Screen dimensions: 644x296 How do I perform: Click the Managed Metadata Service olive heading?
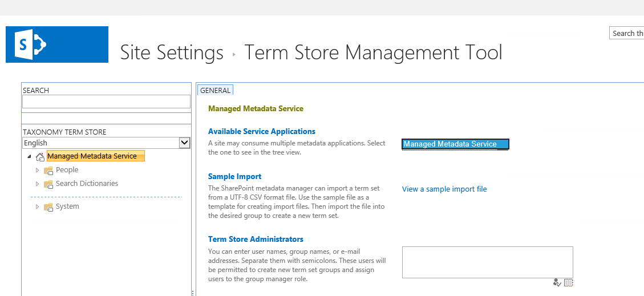pos(256,109)
